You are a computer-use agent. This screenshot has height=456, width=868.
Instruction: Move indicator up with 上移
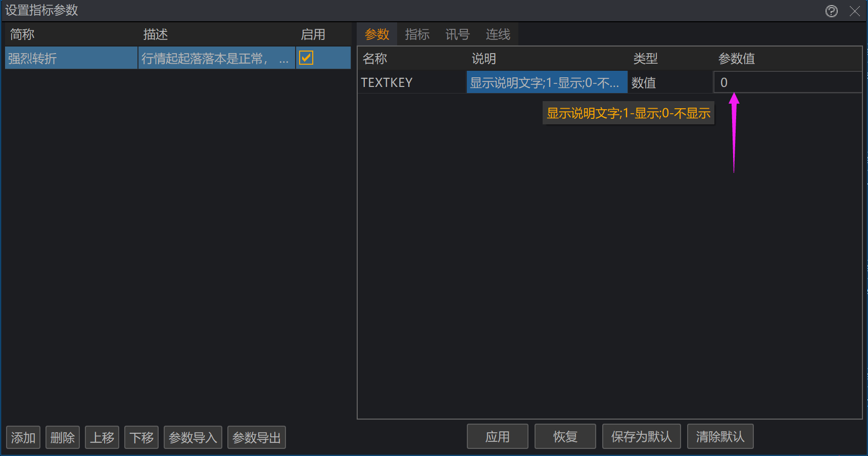[x=102, y=437]
